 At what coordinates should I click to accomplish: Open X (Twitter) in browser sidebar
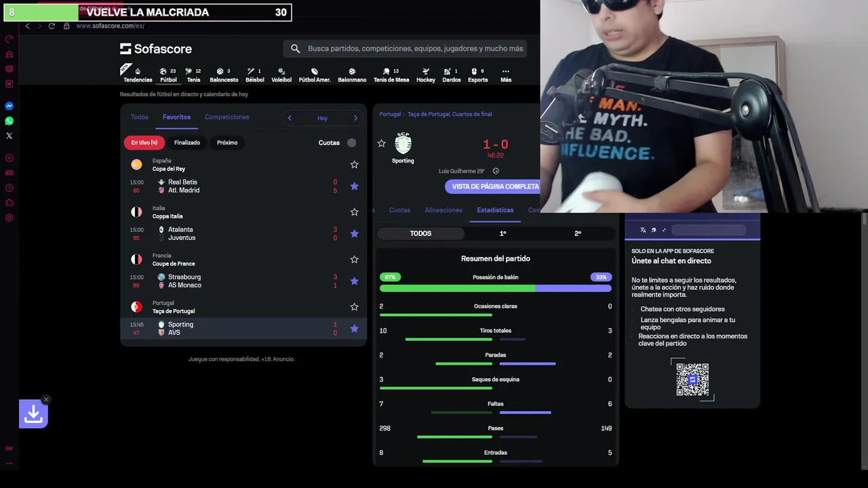click(9, 136)
